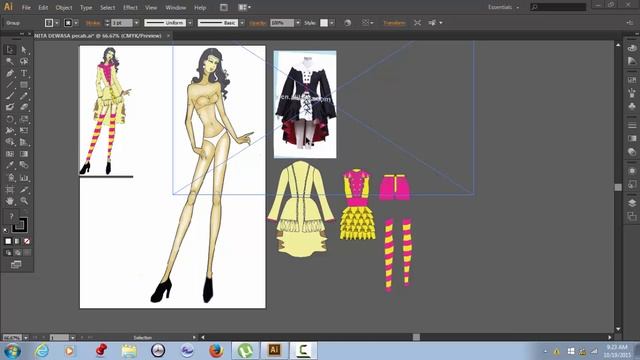Switch to Draw Normal mode
The width and height of the screenshot is (640, 360).
click(8, 253)
